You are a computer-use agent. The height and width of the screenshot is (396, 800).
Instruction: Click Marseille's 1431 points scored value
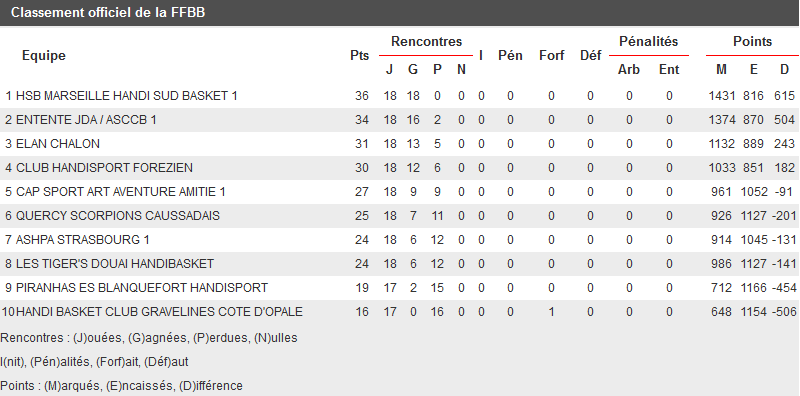click(x=722, y=96)
